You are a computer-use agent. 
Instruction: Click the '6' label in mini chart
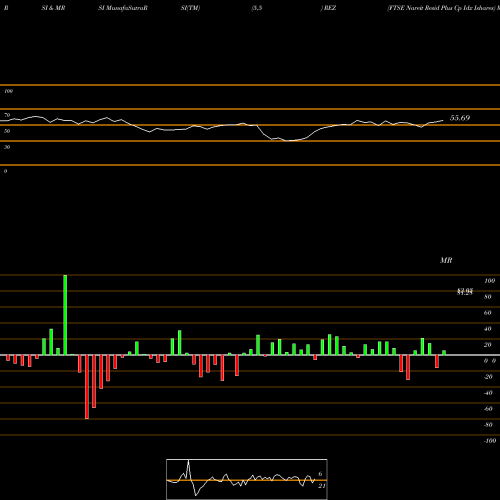pos(320,474)
